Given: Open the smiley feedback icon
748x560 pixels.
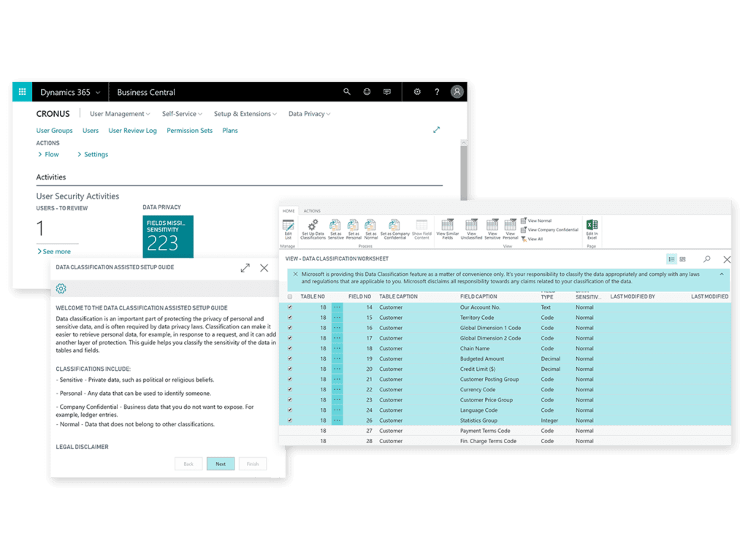Looking at the screenshot, I should 367,92.
